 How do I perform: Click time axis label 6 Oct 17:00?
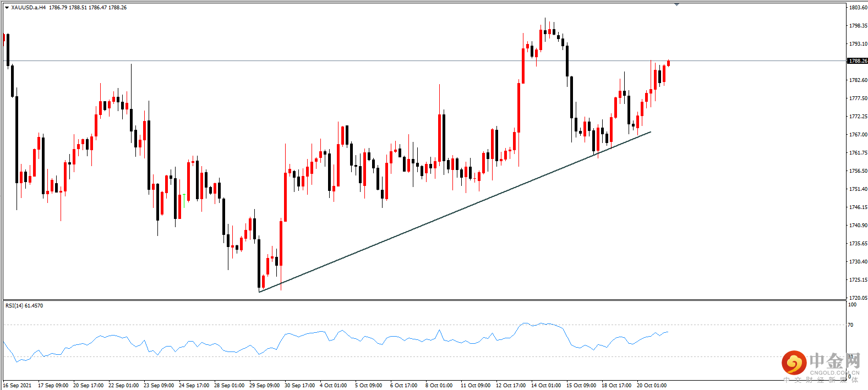(x=404, y=386)
